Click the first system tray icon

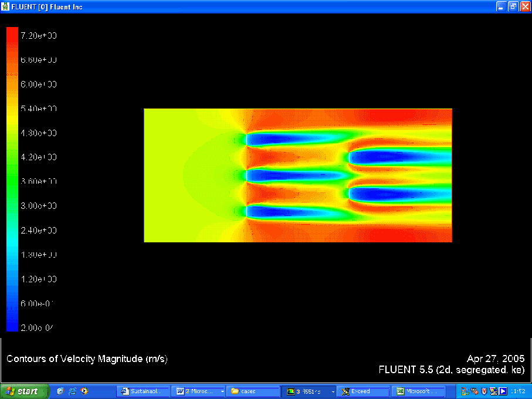(x=466, y=391)
